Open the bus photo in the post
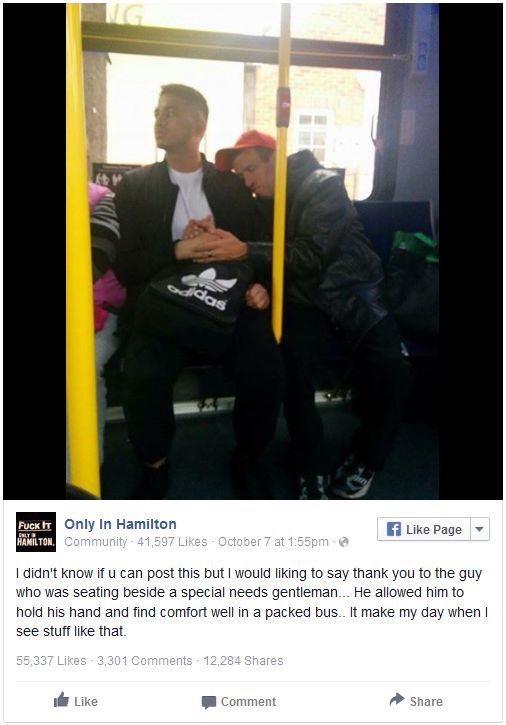Viewport: 506px width, 725px height. (253, 251)
